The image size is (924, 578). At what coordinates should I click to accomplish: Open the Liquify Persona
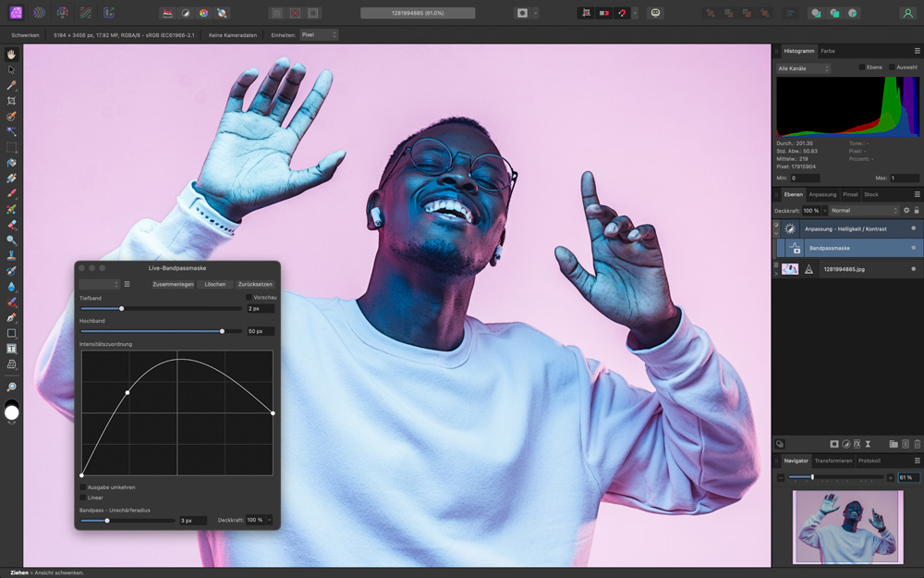click(x=39, y=13)
